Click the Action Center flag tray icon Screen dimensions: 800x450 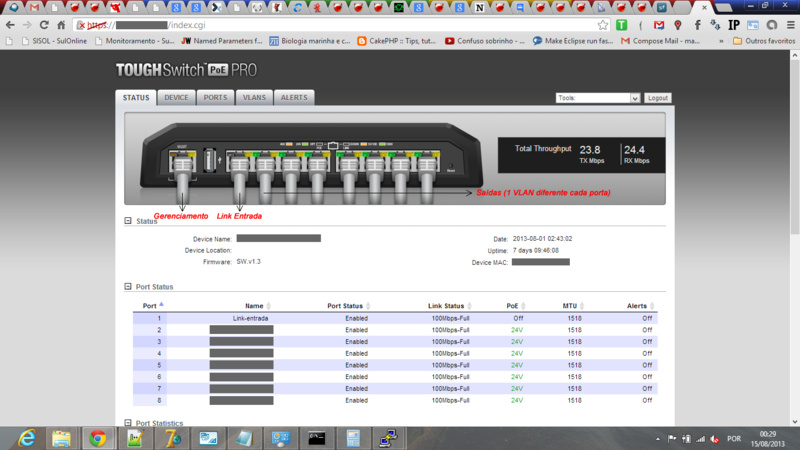tap(671, 439)
